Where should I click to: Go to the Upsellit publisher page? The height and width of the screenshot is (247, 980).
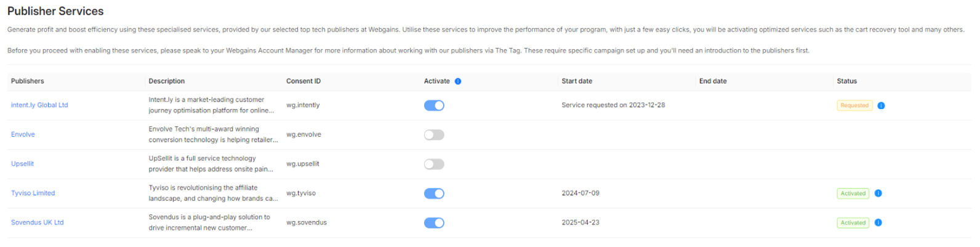22,164
